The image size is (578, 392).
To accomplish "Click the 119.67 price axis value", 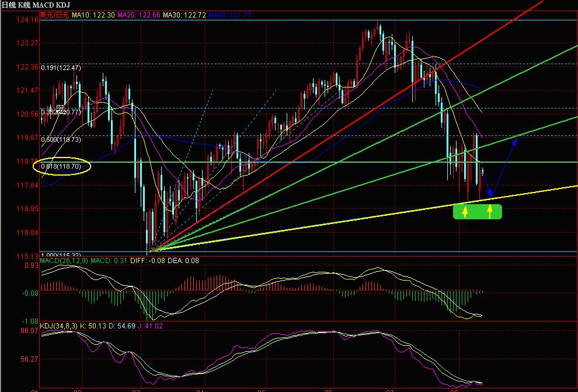I will pos(27,138).
